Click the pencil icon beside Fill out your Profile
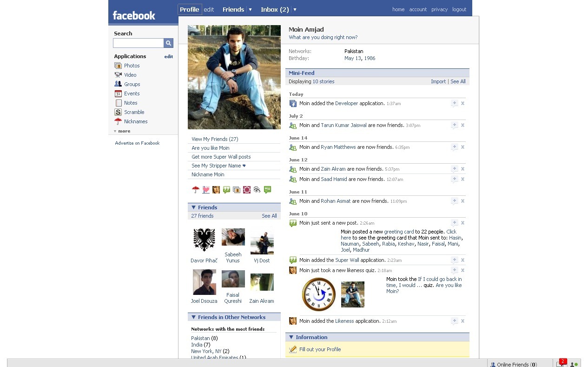Viewport: 588px width, 367px height. pyautogui.click(x=293, y=349)
